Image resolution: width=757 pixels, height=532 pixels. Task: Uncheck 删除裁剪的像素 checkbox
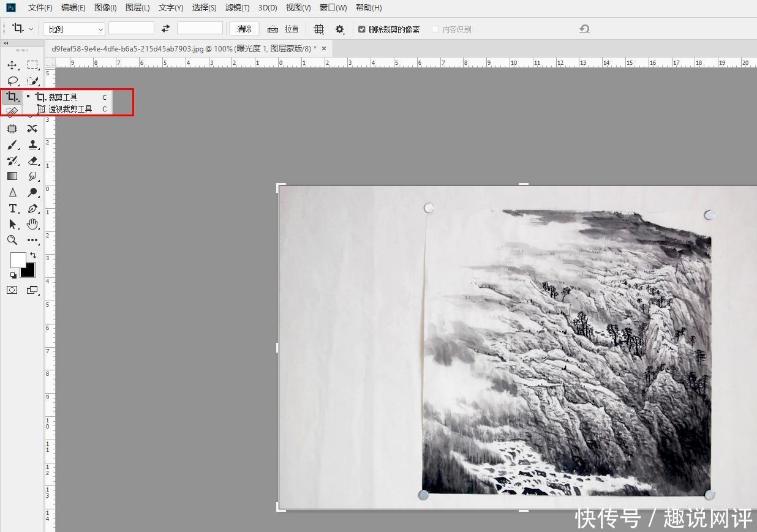click(x=362, y=29)
